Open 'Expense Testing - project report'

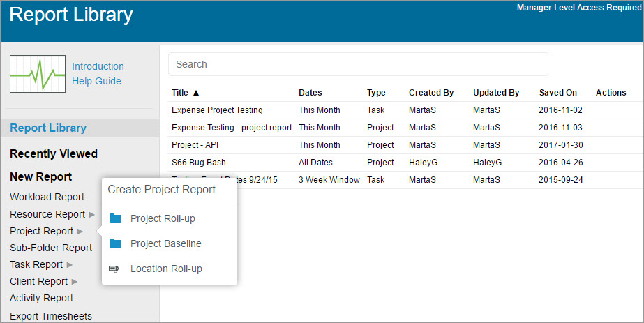point(232,128)
